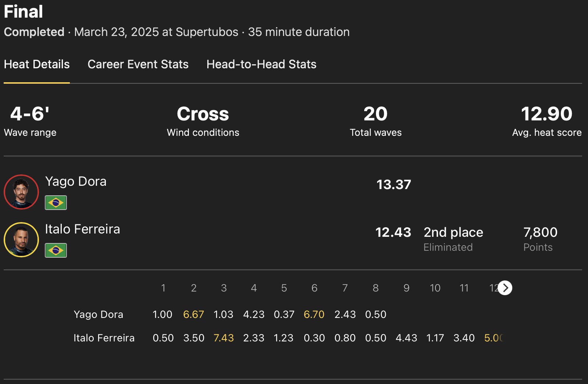Click the Brazil flag under Italo Ferreira
Screen dimensions: 588x384
[x=56, y=250]
